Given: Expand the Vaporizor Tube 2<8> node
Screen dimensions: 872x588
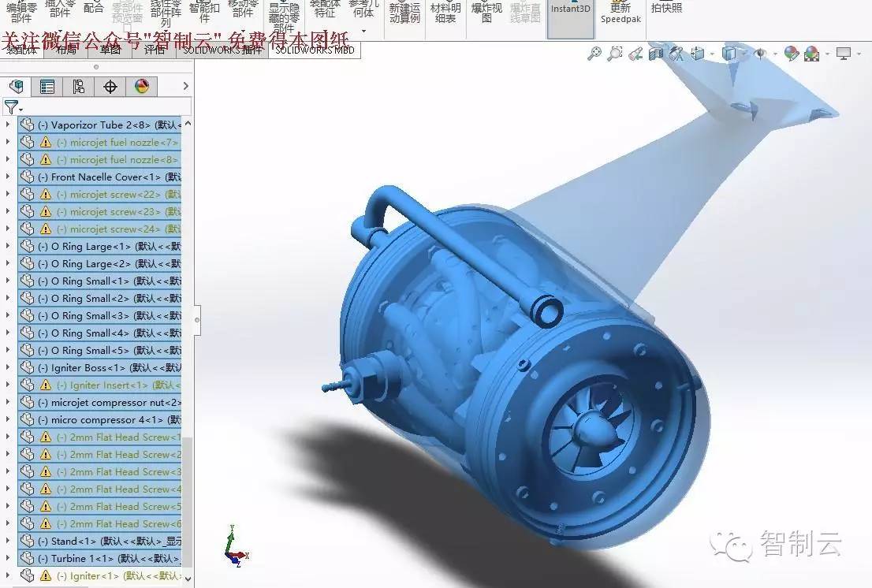Looking at the screenshot, I should (x=7, y=125).
